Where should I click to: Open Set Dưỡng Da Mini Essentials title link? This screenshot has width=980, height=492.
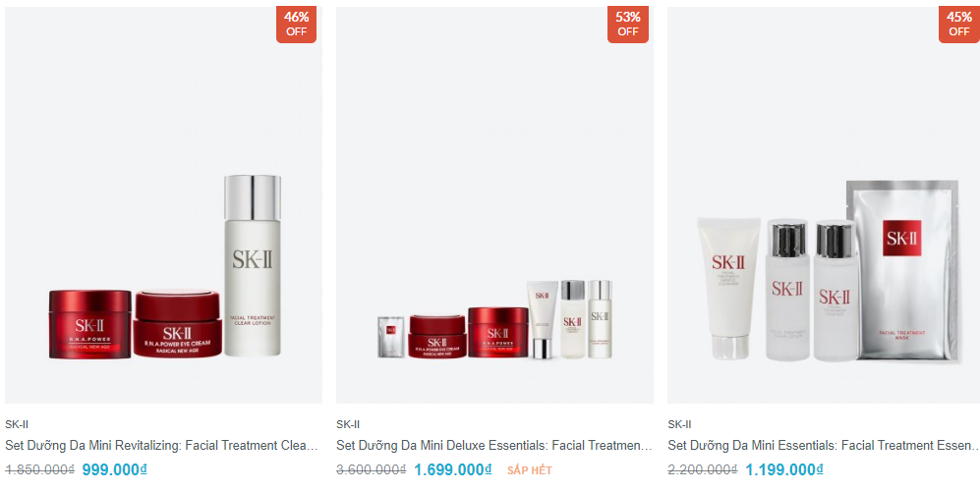(823, 445)
